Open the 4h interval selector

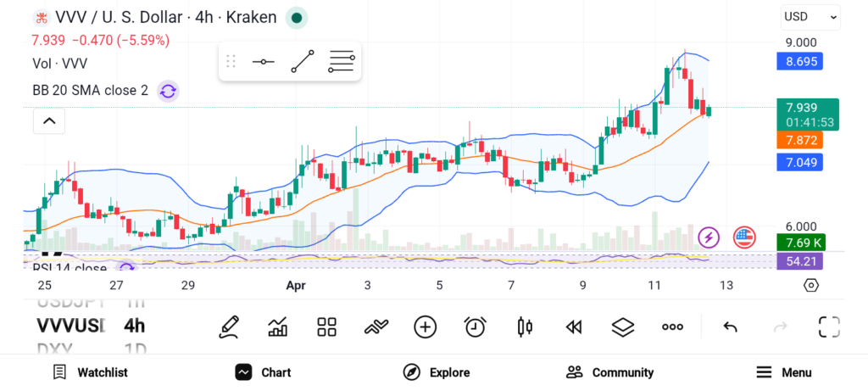pyautogui.click(x=134, y=326)
